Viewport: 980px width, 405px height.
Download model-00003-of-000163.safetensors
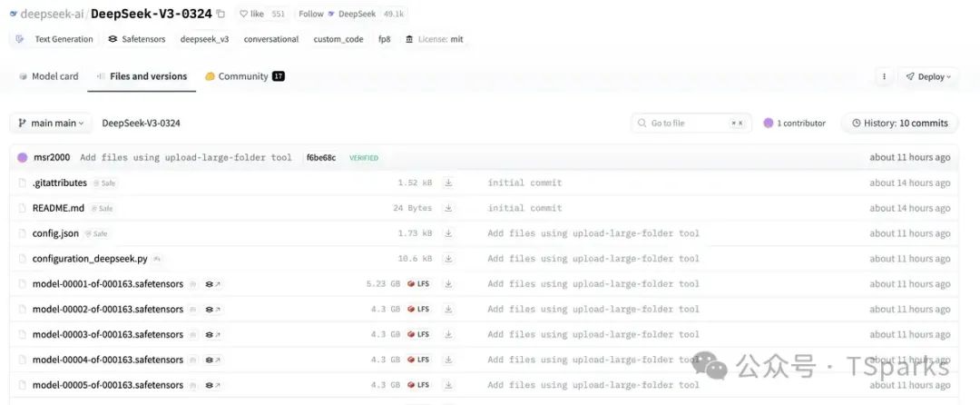[448, 334]
